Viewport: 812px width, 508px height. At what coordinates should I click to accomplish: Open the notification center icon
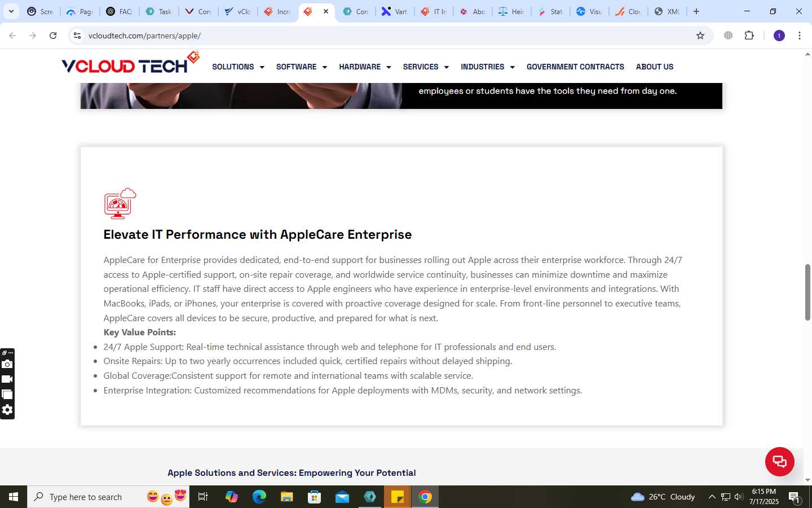pos(795,497)
